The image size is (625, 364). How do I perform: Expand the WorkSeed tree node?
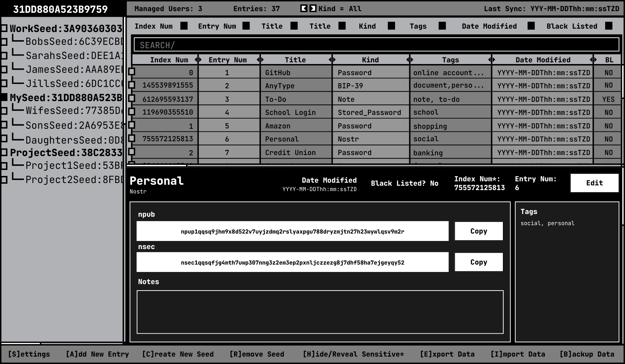(4, 28)
